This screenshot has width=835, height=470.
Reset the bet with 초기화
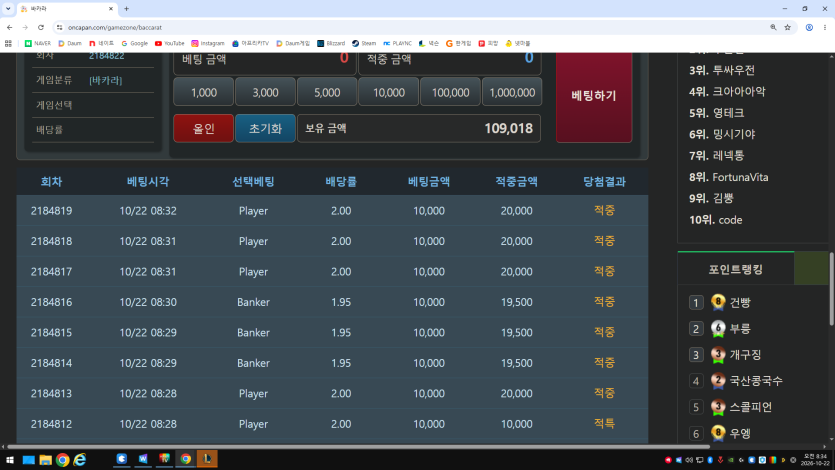265,128
